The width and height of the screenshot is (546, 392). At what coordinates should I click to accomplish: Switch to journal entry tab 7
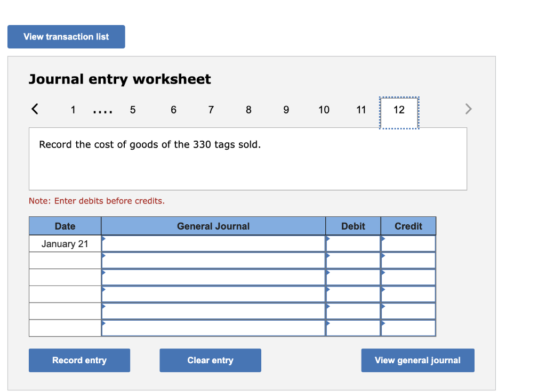click(x=211, y=110)
